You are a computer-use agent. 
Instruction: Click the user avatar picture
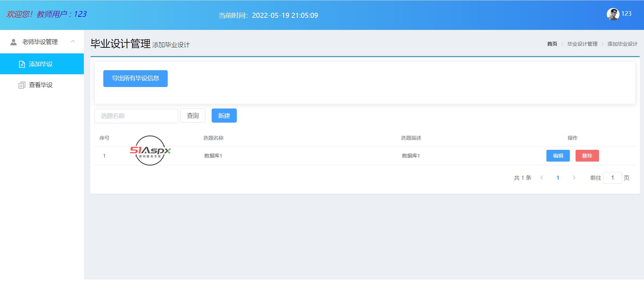(613, 14)
